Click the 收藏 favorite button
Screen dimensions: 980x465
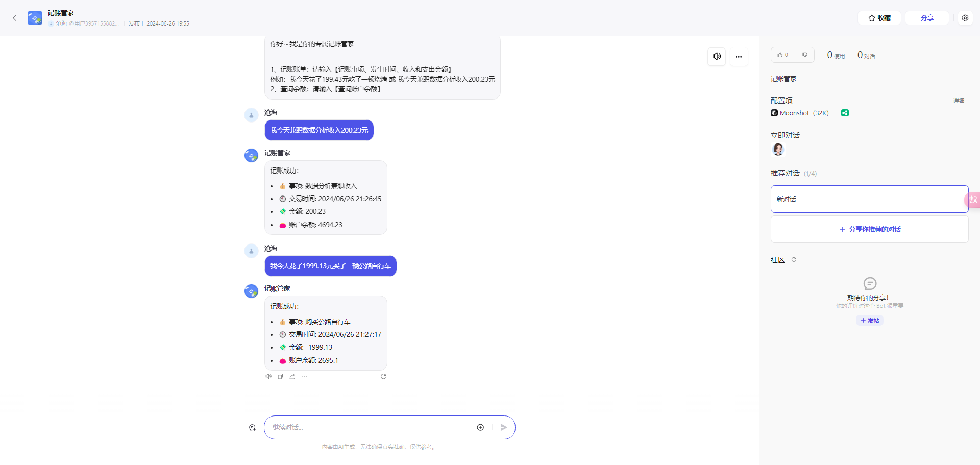pyautogui.click(x=879, y=18)
